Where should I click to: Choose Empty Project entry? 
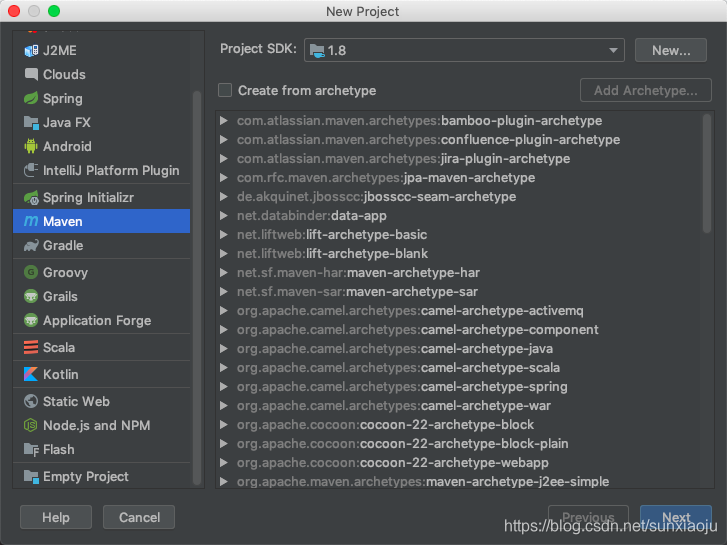tap(102, 476)
